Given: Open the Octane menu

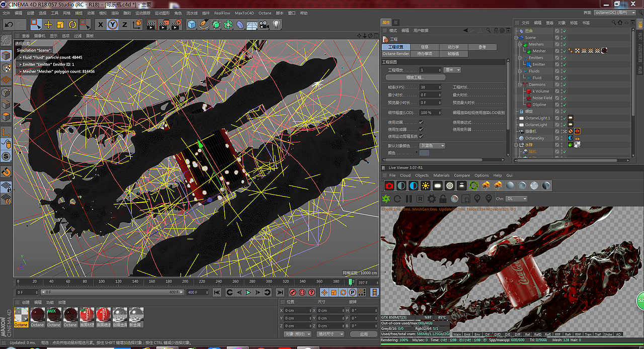Looking at the screenshot, I should click(x=265, y=13).
